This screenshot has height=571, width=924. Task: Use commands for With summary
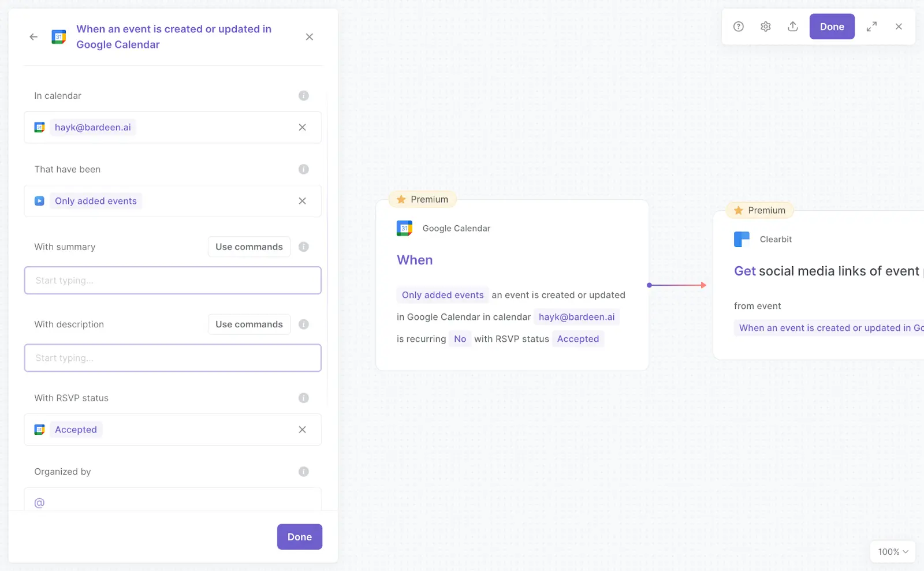click(x=249, y=247)
